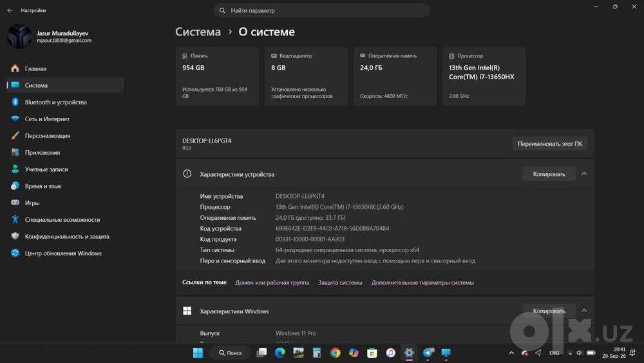
Task: Open the Главная page in the sidebar
Action: click(65, 68)
